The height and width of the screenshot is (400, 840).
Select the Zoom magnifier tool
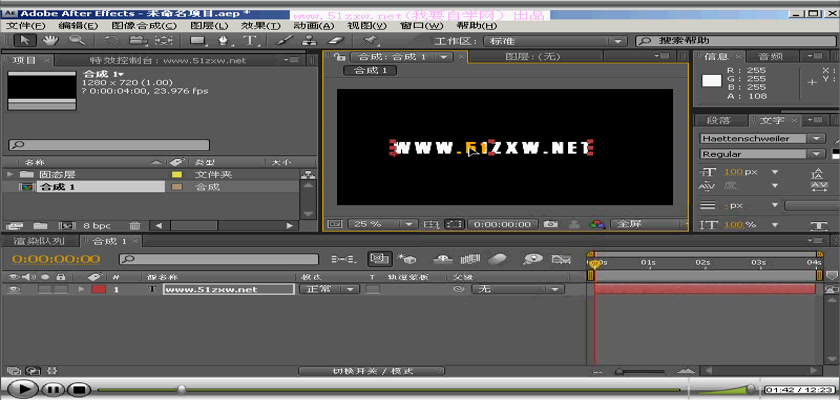77,40
